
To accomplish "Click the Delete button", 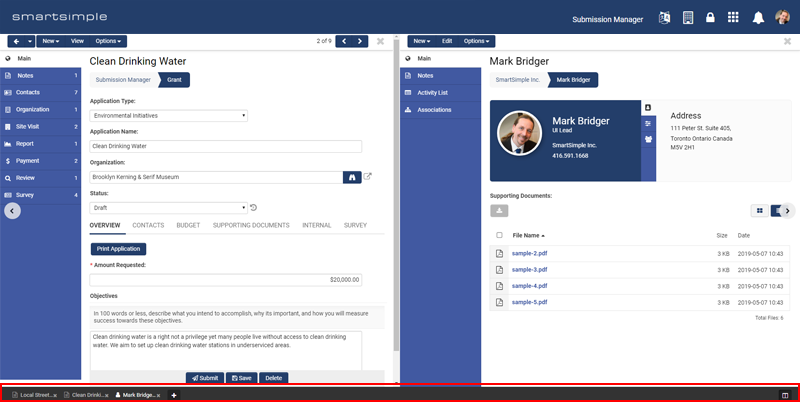I will click(273, 378).
